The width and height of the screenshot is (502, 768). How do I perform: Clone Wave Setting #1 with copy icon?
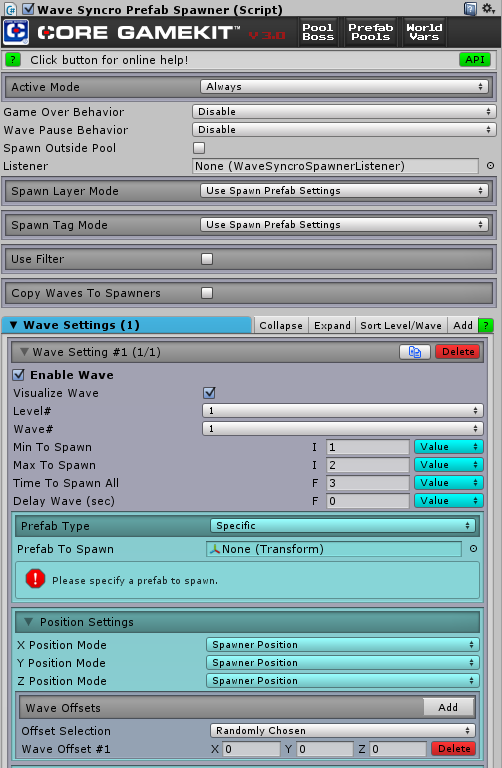tap(415, 352)
